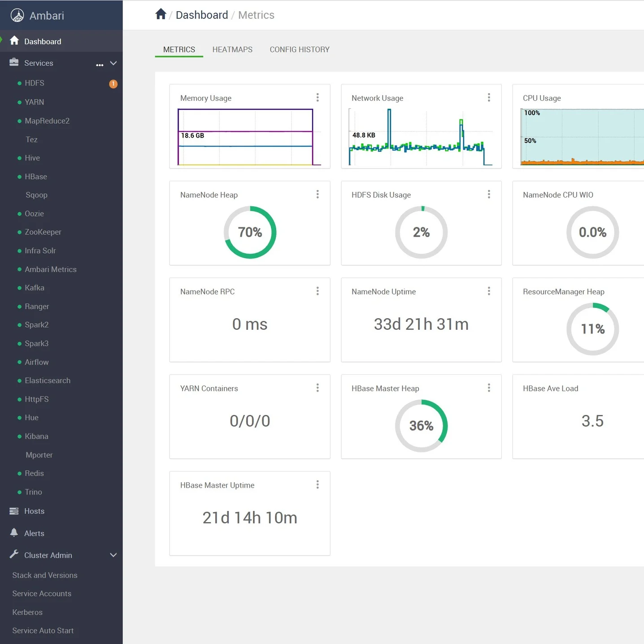
Task: Switch to the Config History tab
Action: (300, 50)
